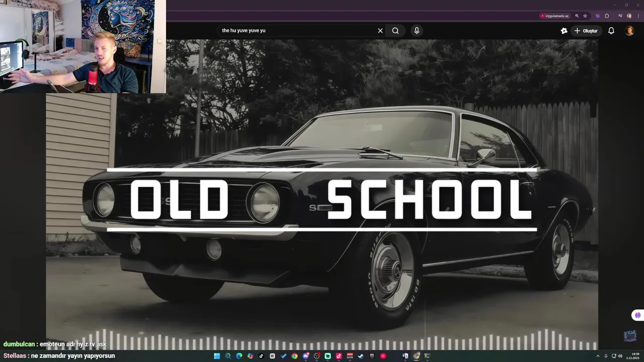
Task: Open the teal square taskbar app
Action: [328, 356]
